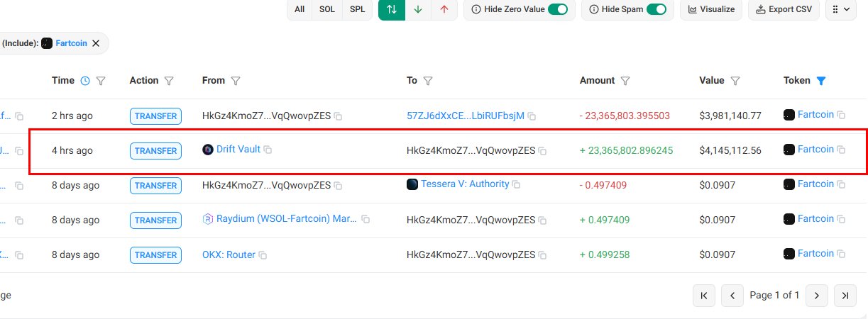The height and width of the screenshot is (319, 868).
Task: Open the column settings dropdown
Action: pos(842,10)
